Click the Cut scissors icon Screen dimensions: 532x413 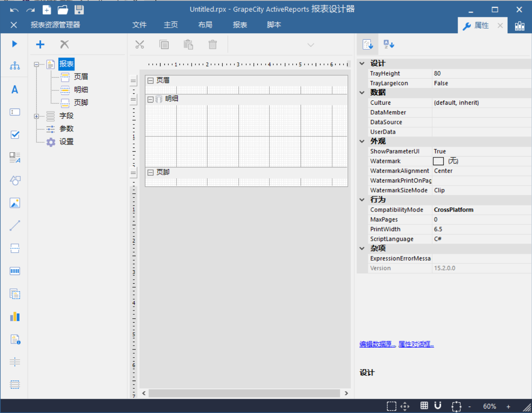coord(139,44)
